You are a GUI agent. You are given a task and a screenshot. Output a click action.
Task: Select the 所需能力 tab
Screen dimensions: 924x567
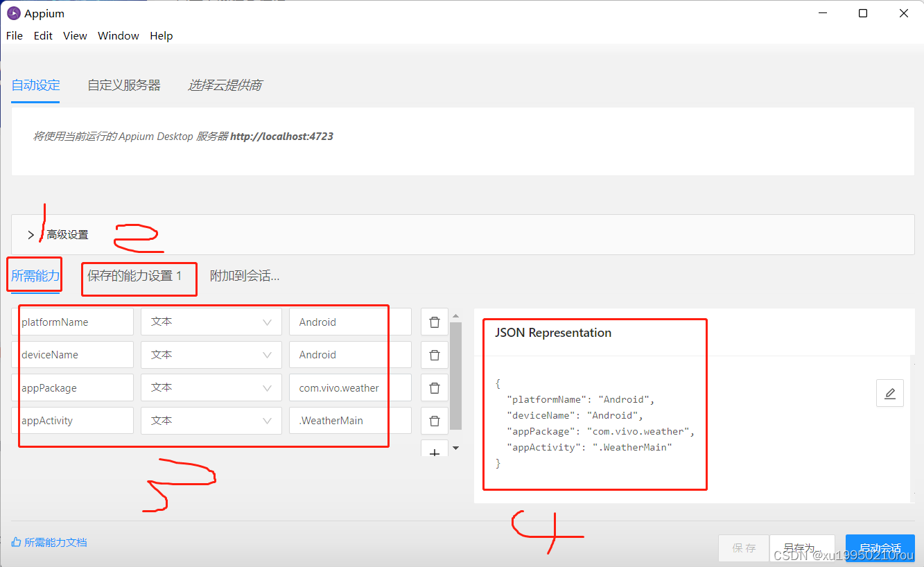35,276
